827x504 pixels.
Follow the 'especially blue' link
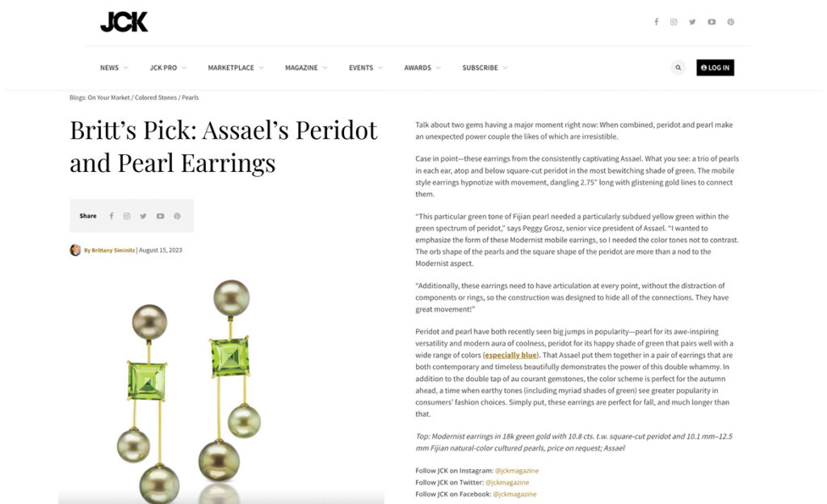click(x=510, y=355)
